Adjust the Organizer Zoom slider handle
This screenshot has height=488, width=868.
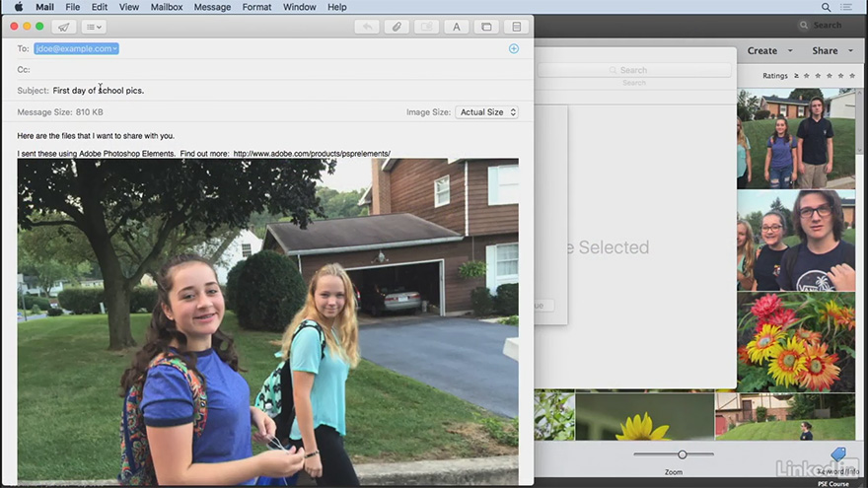[682, 454]
